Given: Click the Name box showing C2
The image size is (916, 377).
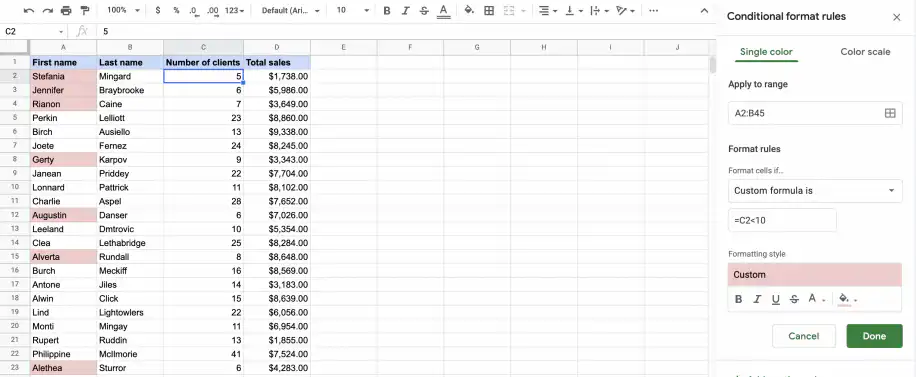Looking at the screenshot, I should point(34,31).
